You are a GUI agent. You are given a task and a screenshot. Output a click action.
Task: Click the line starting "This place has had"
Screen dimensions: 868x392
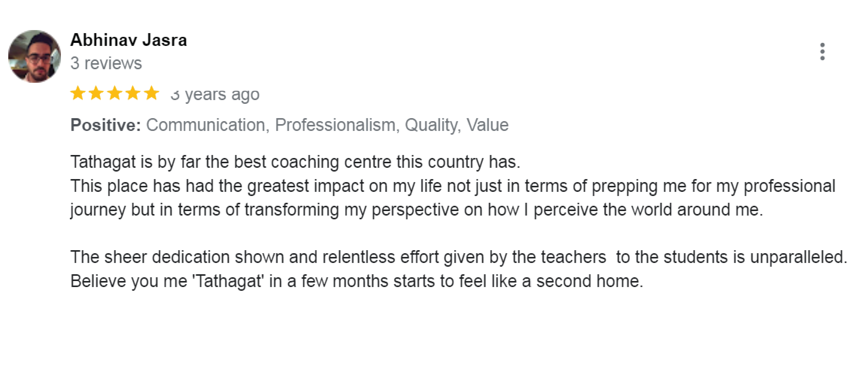[x=453, y=187]
